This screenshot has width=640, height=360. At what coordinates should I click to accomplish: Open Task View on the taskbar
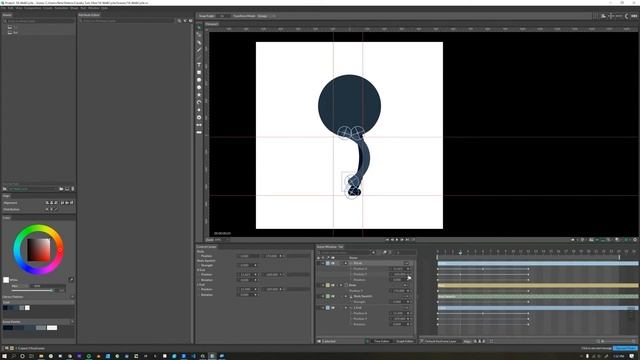(31, 356)
